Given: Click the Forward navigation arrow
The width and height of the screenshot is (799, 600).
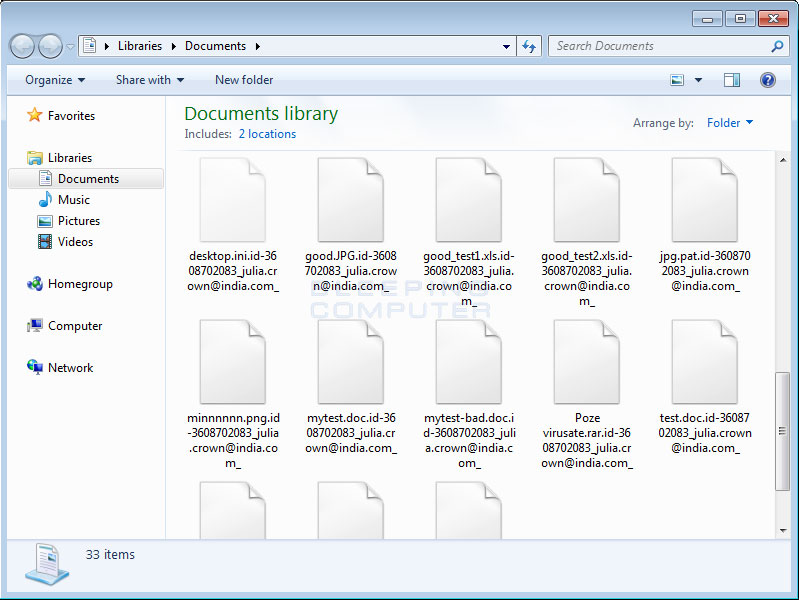Looking at the screenshot, I should coord(50,46).
